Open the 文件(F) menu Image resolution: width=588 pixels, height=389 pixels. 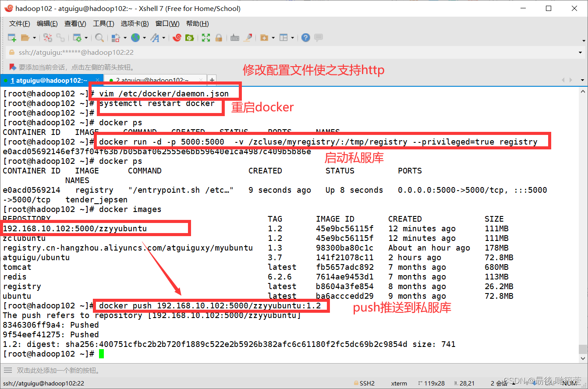(20, 24)
